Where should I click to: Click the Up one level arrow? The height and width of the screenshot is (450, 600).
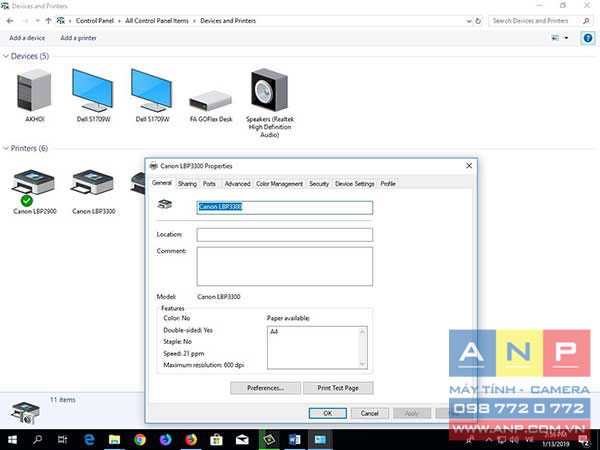(x=48, y=21)
